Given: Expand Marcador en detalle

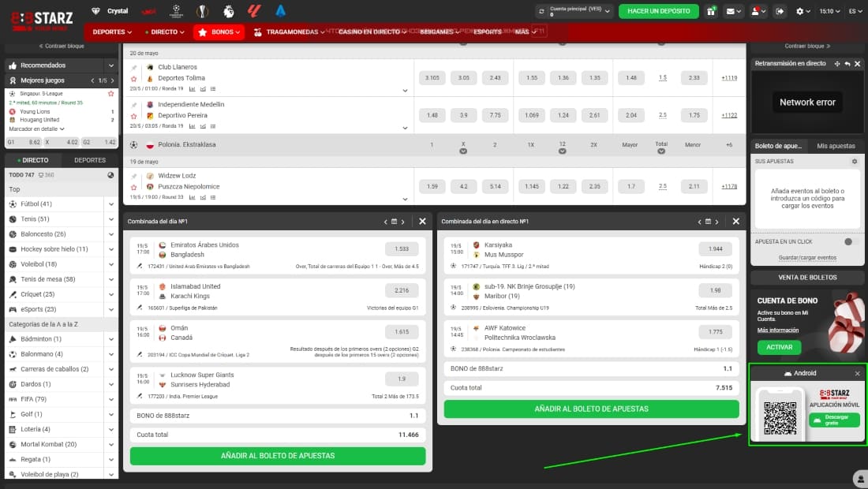Looking at the screenshot, I should click(x=36, y=129).
